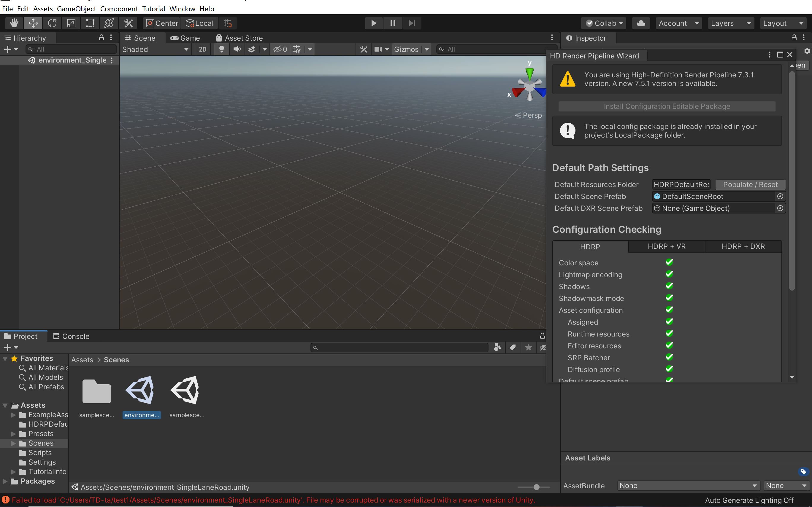Open the Custom Editor Tools icon

pos(129,23)
